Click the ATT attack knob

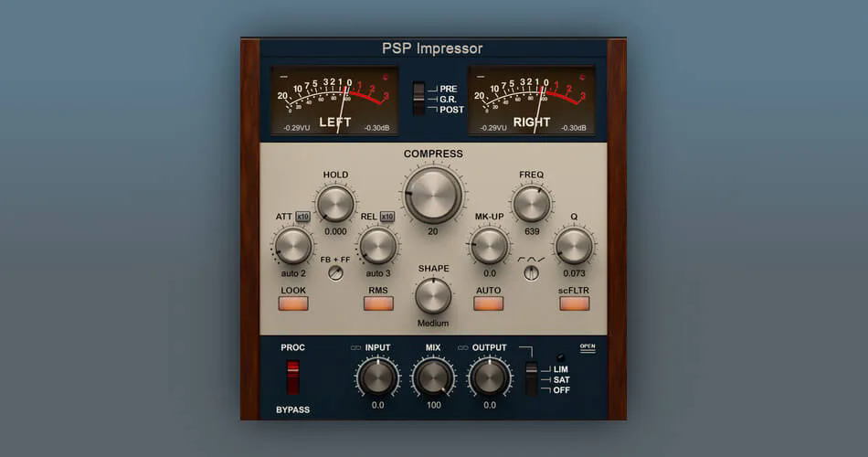click(293, 246)
